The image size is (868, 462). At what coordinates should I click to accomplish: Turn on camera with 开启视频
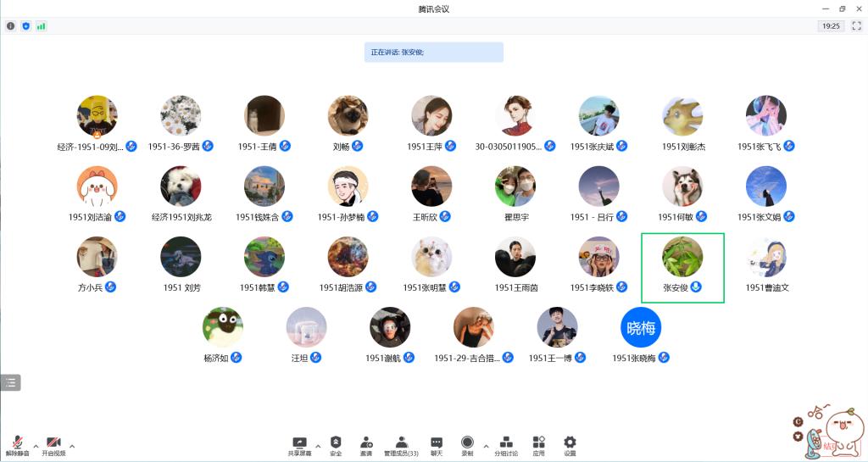pos(53,445)
